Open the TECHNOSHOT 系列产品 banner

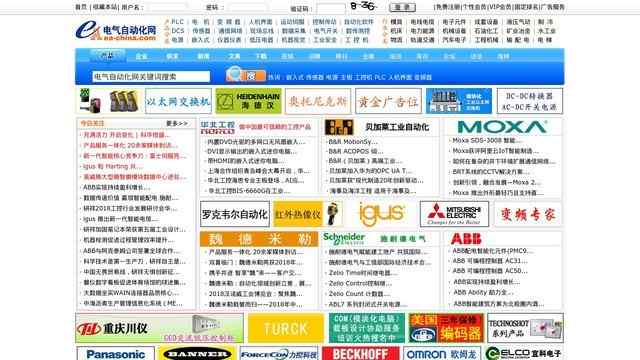525,328
